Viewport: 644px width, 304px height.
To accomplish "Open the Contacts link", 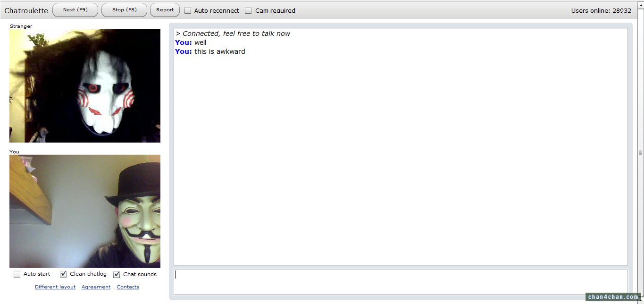I will tap(128, 287).
